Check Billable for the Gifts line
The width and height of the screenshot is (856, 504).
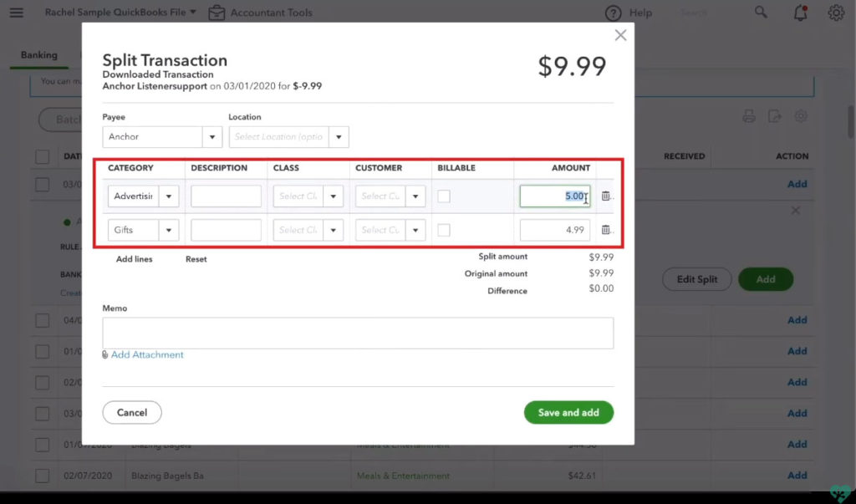444,230
